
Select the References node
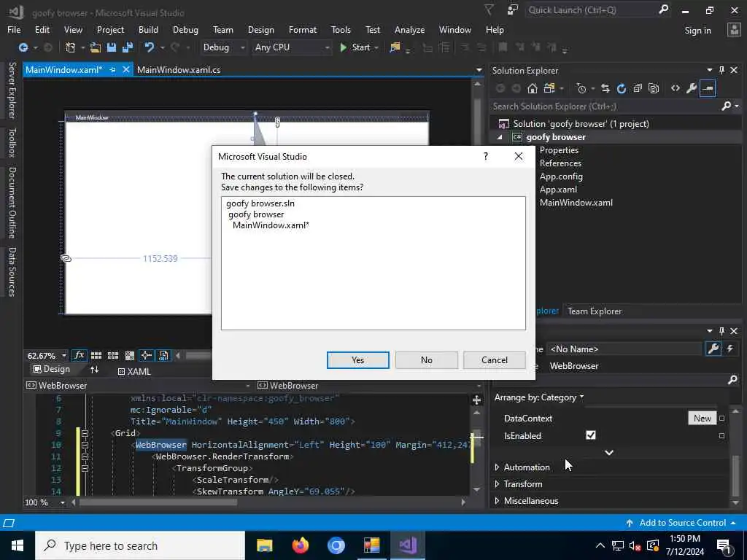[560, 163]
